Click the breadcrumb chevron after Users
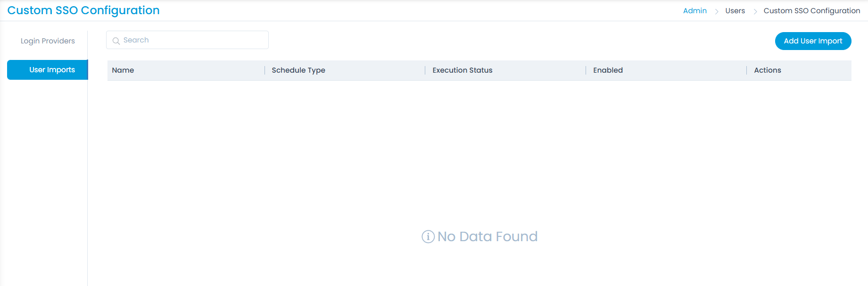This screenshot has height=286, width=868. pos(755,11)
